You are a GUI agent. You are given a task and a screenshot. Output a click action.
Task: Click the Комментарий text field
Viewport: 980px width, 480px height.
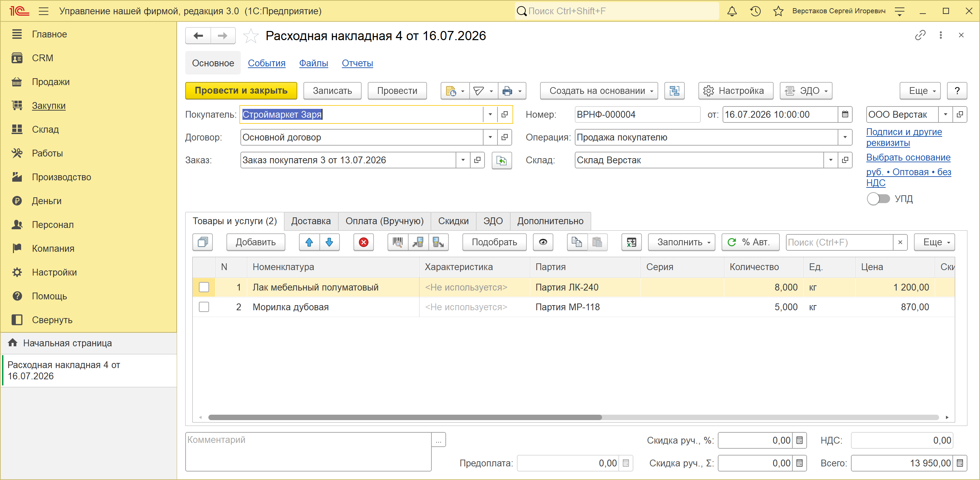click(x=309, y=451)
